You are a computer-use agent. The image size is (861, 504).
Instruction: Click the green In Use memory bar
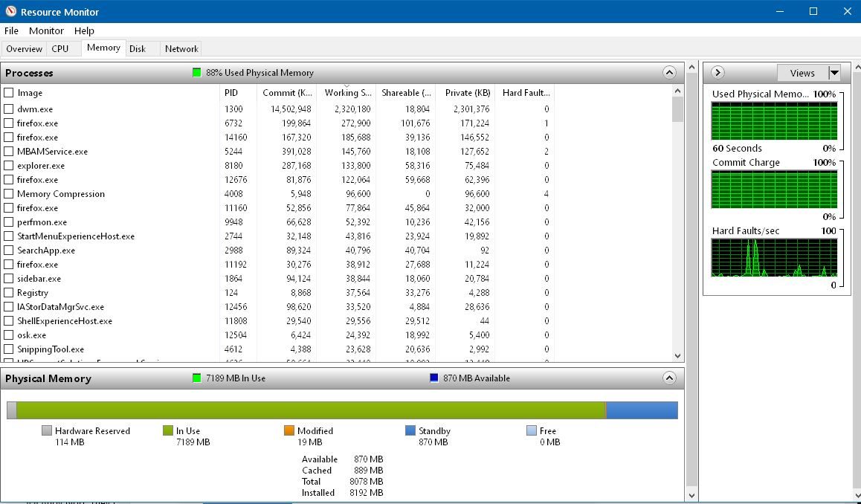[x=311, y=410]
